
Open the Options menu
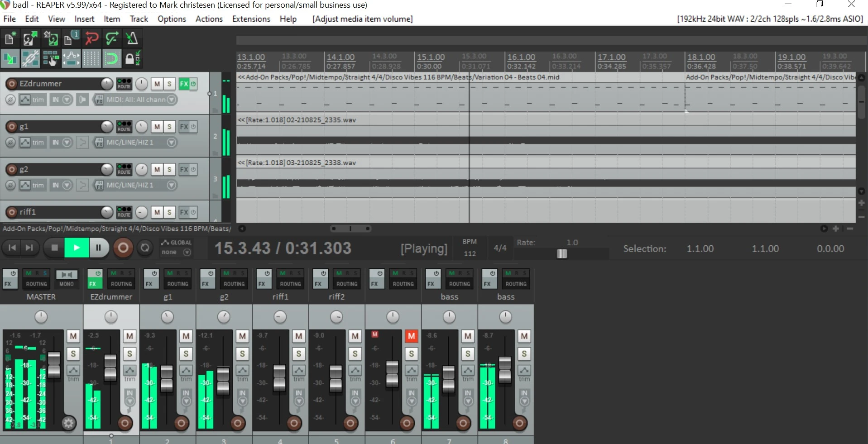tap(172, 19)
